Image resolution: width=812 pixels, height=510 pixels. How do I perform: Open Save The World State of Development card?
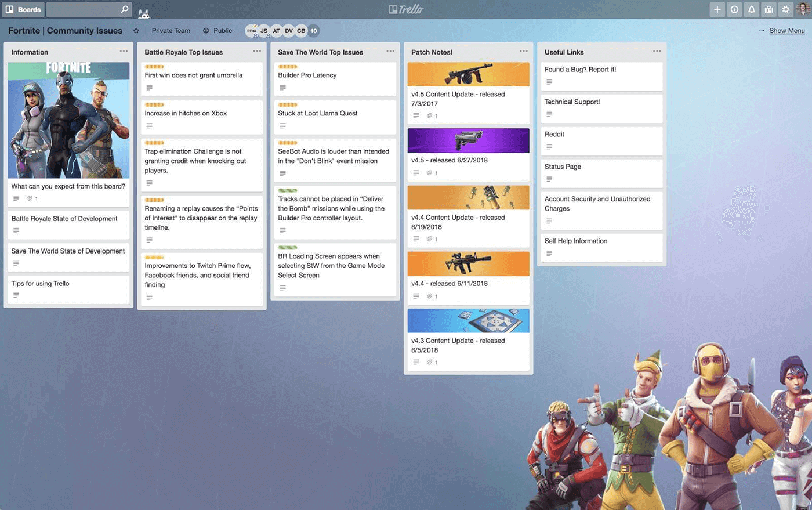68,257
